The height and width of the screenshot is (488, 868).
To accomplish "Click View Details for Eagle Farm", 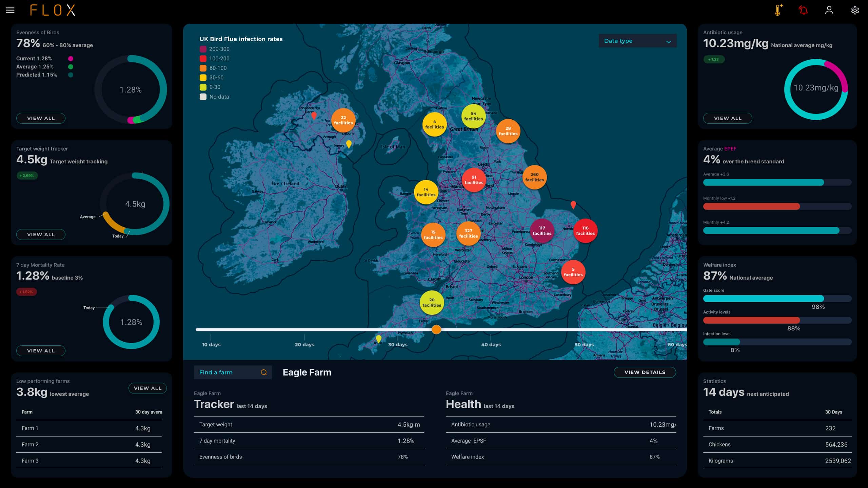I will click(645, 372).
